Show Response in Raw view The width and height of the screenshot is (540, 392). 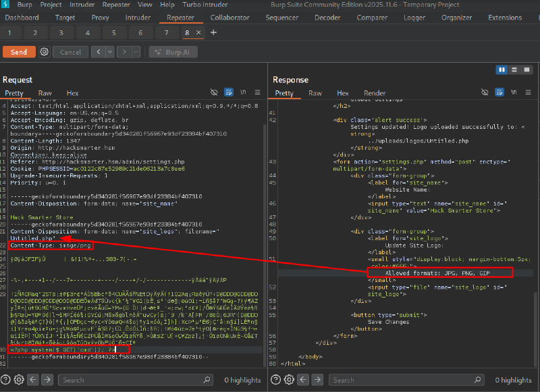(315, 93)
